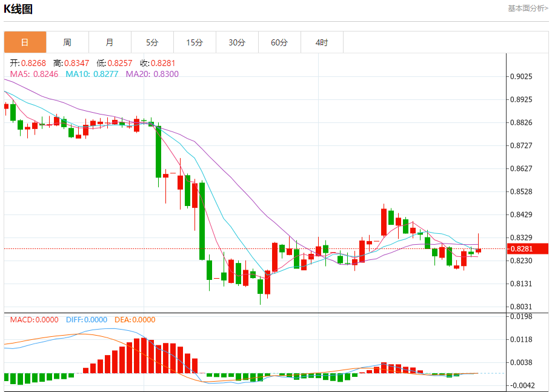Click the 0.8329 price axis label

pyautogui.click(x=521, y=238)
